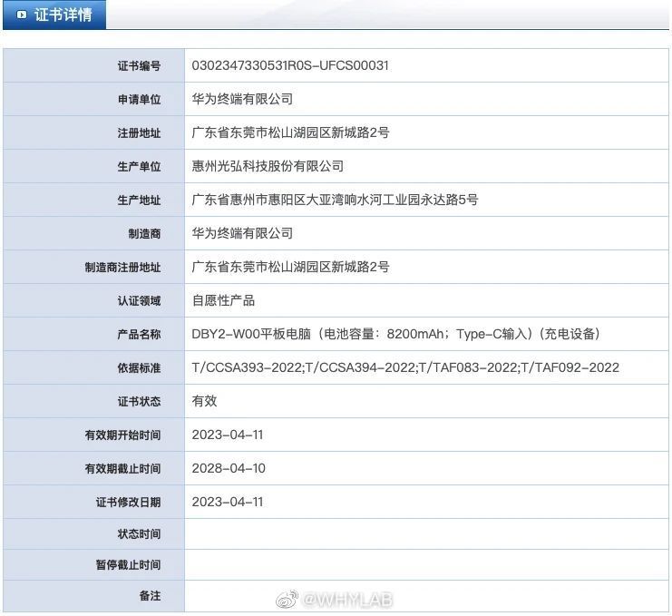Click the 证书修改日期 row label
Screen dimensions: 672x616
pyautogui.click(x=128, y=502)
